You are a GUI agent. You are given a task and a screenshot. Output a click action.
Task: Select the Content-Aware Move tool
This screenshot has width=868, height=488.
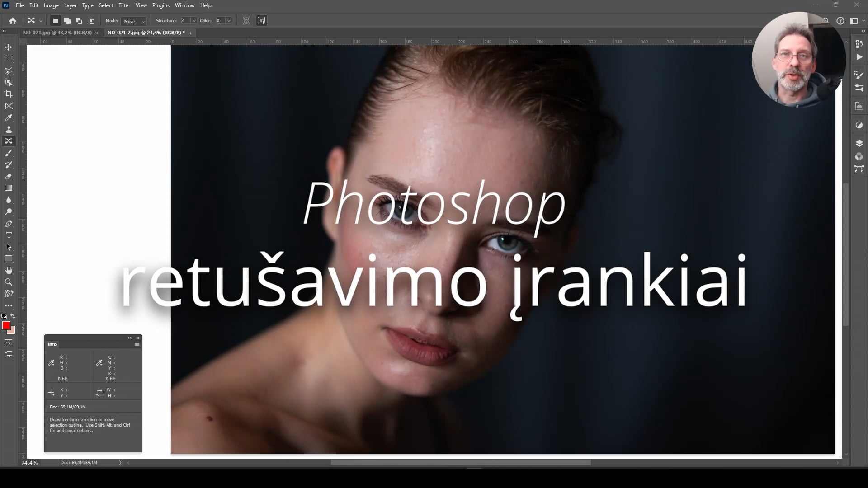[9, 141]
